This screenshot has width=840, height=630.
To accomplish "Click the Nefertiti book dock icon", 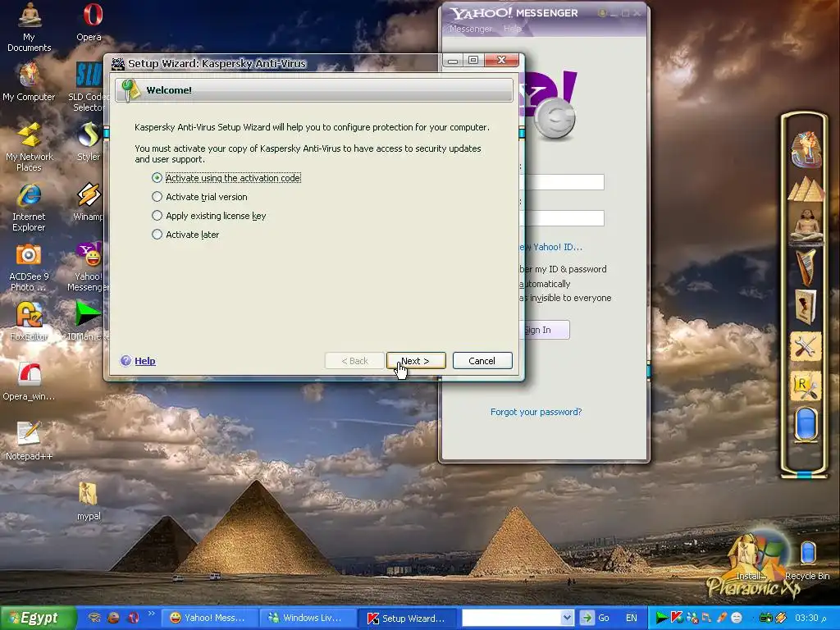I will [806, 307].
